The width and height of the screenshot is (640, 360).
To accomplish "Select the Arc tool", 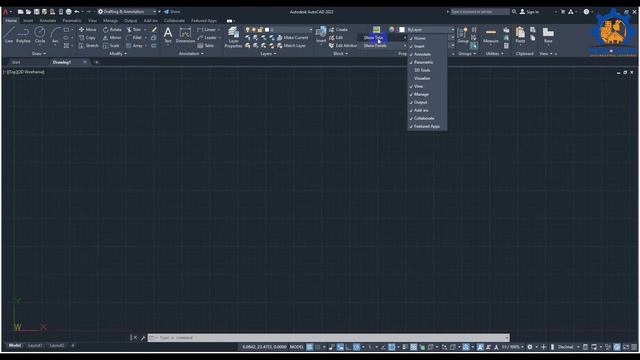I will tap(55, 35).
